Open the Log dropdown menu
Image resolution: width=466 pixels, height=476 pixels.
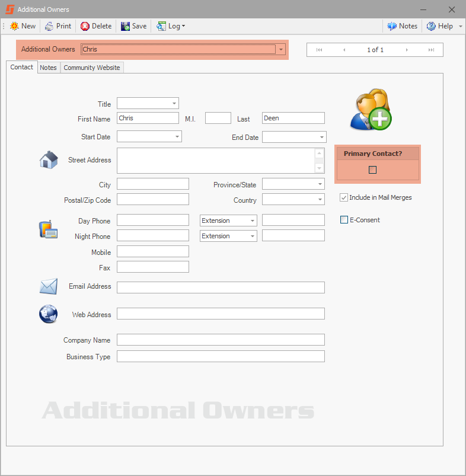click(171, 26)
